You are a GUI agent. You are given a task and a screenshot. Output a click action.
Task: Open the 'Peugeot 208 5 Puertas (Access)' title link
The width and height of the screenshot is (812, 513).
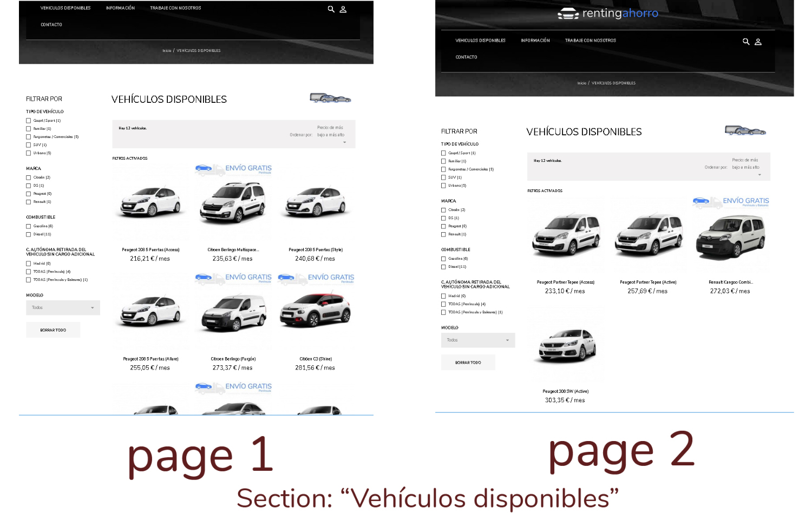coord(150,250)
